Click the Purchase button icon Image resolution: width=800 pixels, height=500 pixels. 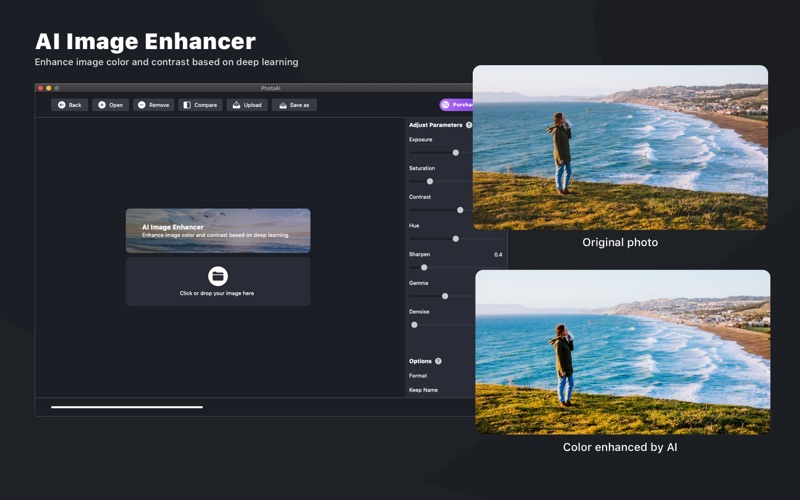coord(445,105)
